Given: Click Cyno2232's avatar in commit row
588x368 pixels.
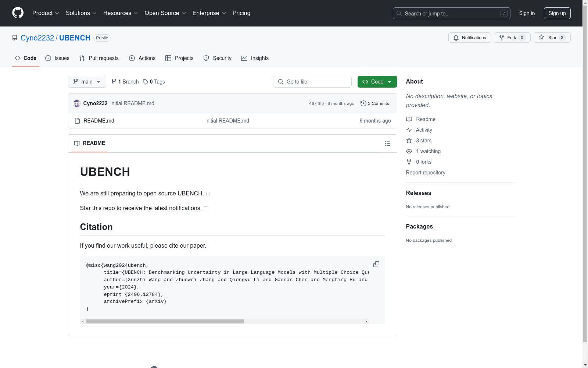Looking at the screenshot, I should click(x=77, y=103).
